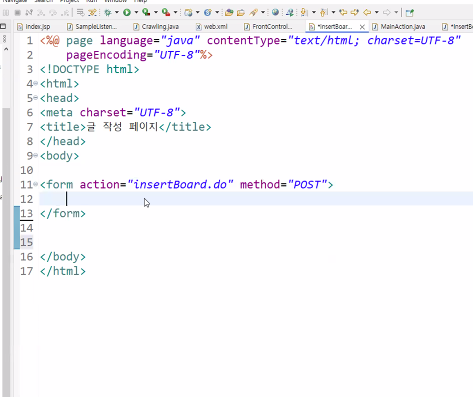Click the External Tools run icon
This screenshot has width=473, height=397.
tap(166, 13)
